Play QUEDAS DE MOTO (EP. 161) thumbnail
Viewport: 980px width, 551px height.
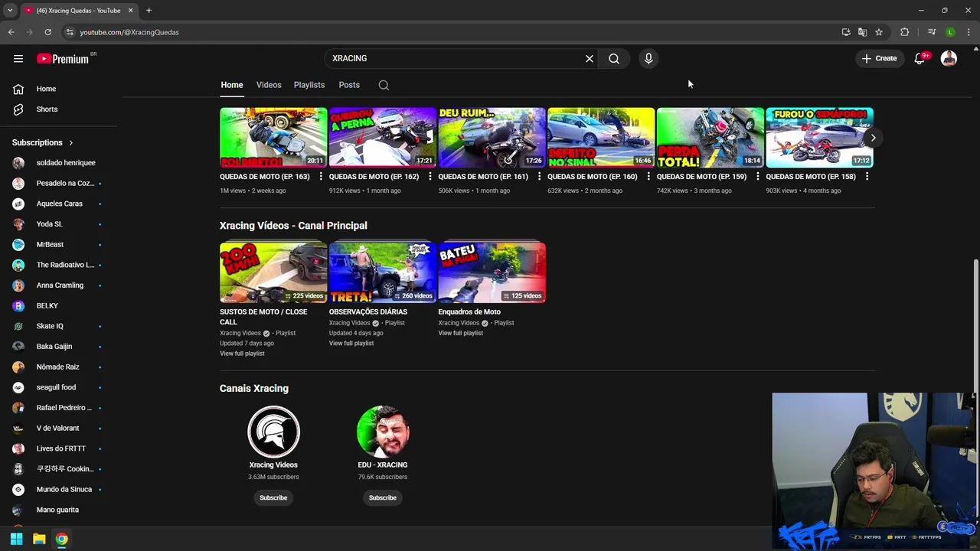tap(492, 138)
